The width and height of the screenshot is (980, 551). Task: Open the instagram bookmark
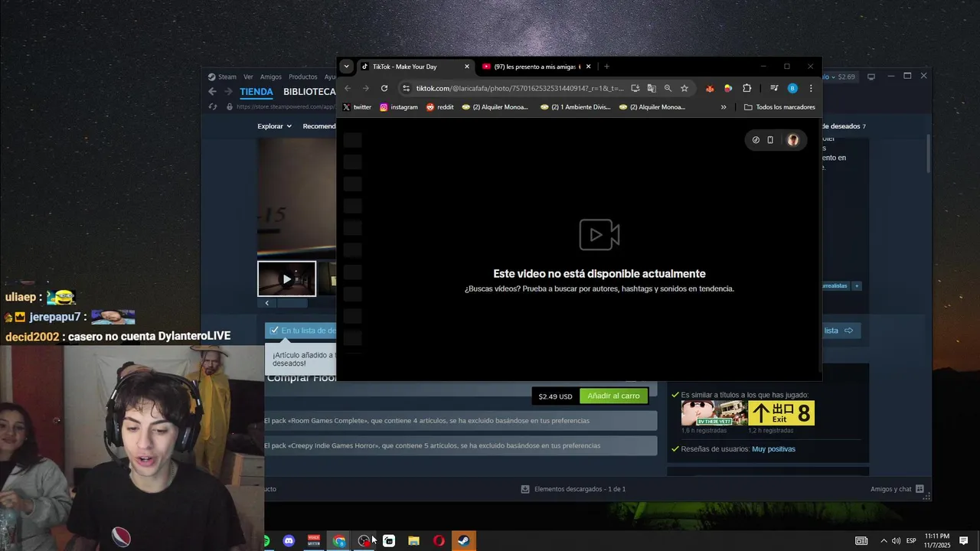[x=399, y=107]
